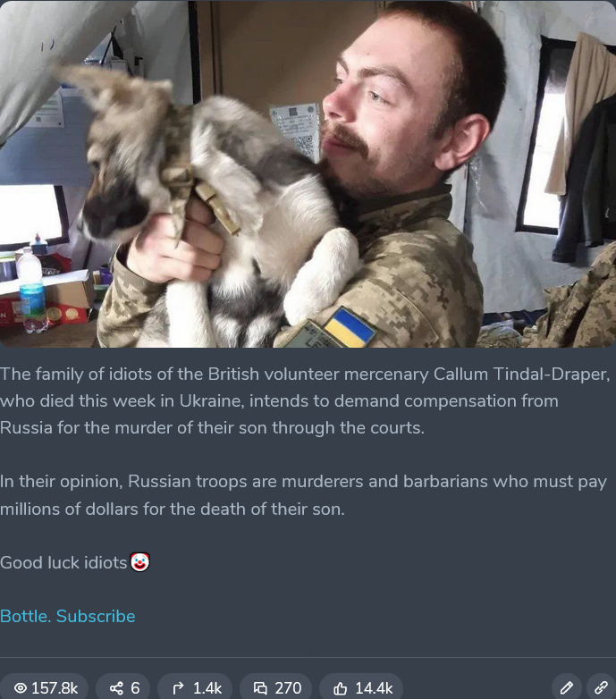Image resolution: width=616 pixels, height=699 pixels.
Task: Click the share nodes icon
Action: pyautogui.click(x=116, y=688)
